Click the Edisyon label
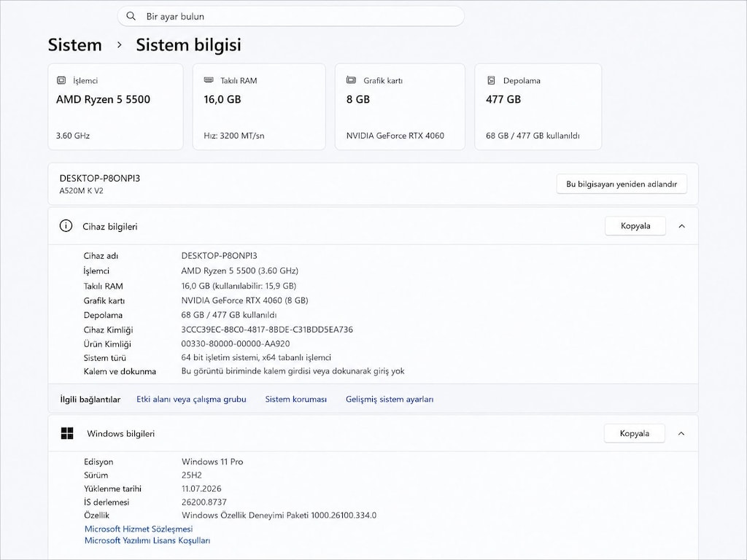 98,462
